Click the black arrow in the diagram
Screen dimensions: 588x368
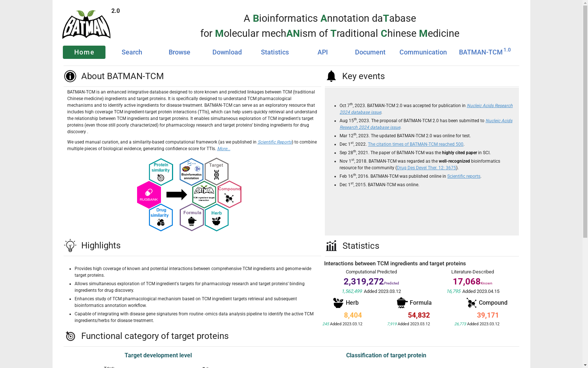click(177, 195)
